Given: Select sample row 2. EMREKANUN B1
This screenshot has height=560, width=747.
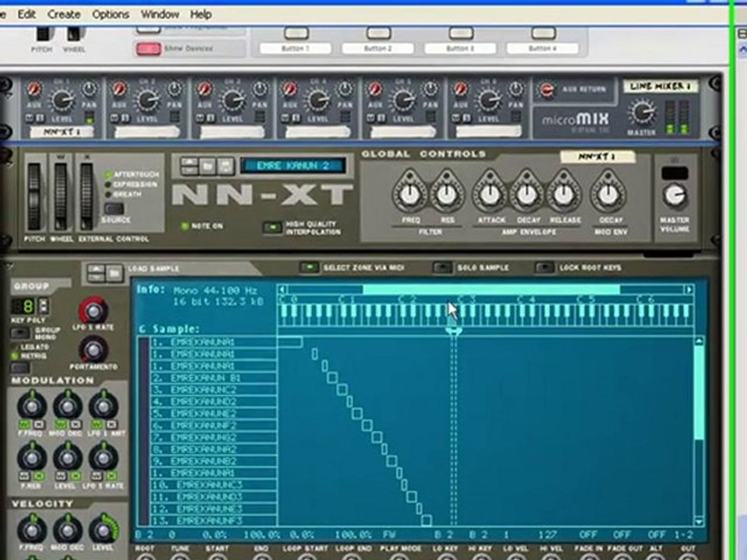Looking at the screenshot, I should point(214,378).
